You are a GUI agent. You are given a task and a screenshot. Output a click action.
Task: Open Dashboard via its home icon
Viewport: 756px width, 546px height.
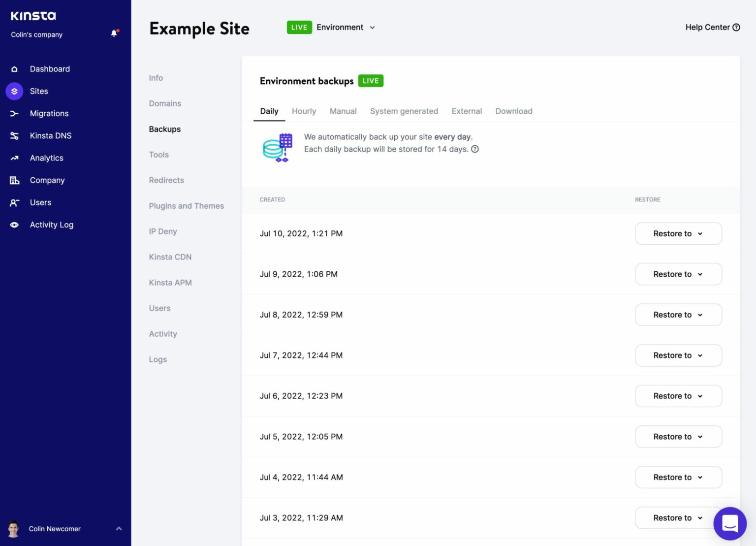coord(14,69)
